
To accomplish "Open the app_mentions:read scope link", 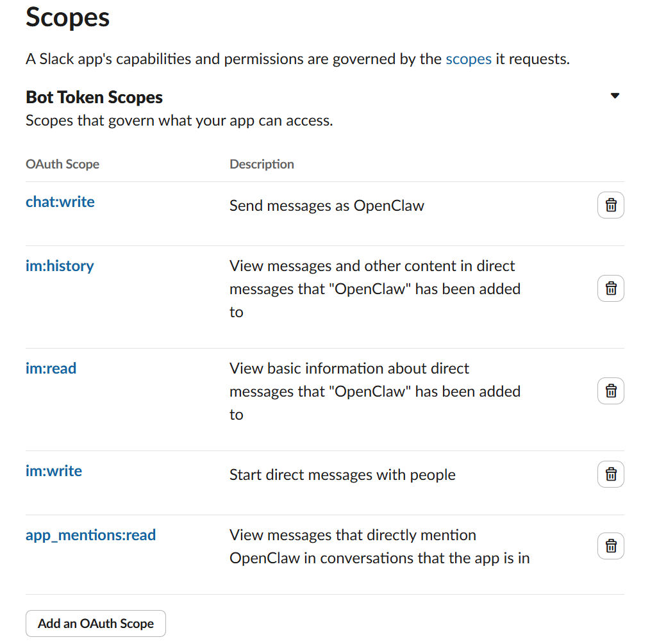I will (x=90, y=535).
